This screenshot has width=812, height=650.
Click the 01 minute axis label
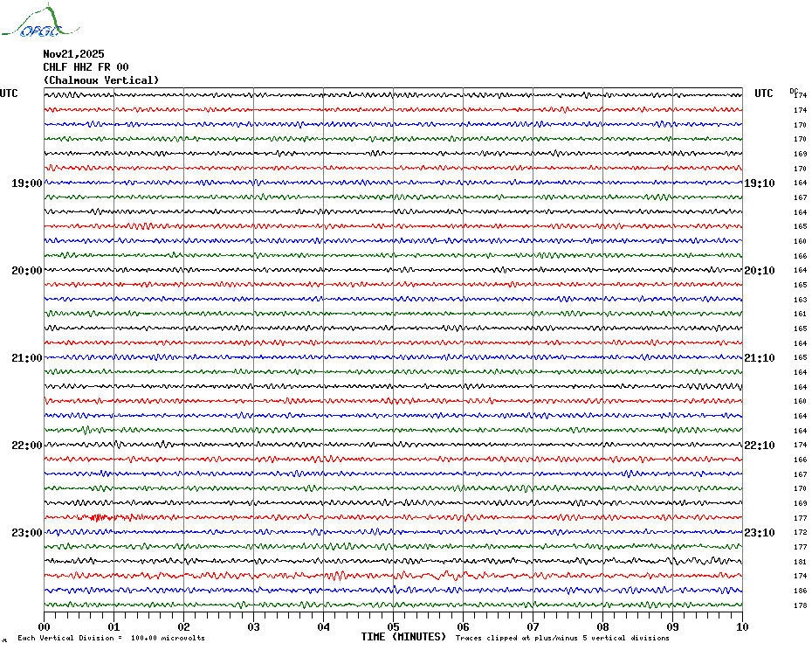pos(114,626)
